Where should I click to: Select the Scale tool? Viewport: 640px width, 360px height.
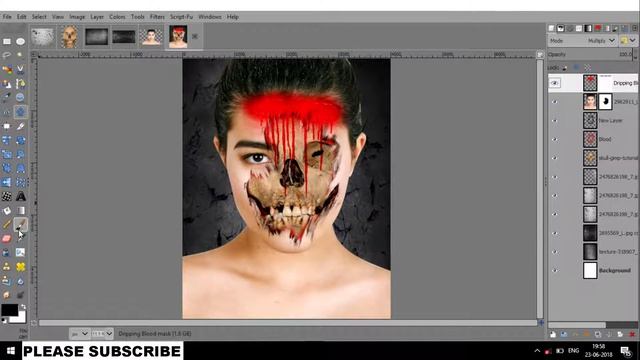point(7,154)
